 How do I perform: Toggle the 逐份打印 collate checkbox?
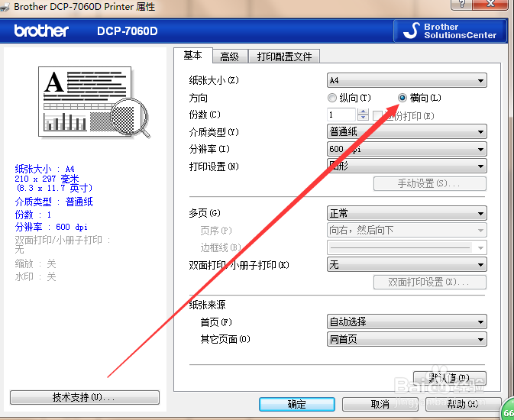coord(377,115)
